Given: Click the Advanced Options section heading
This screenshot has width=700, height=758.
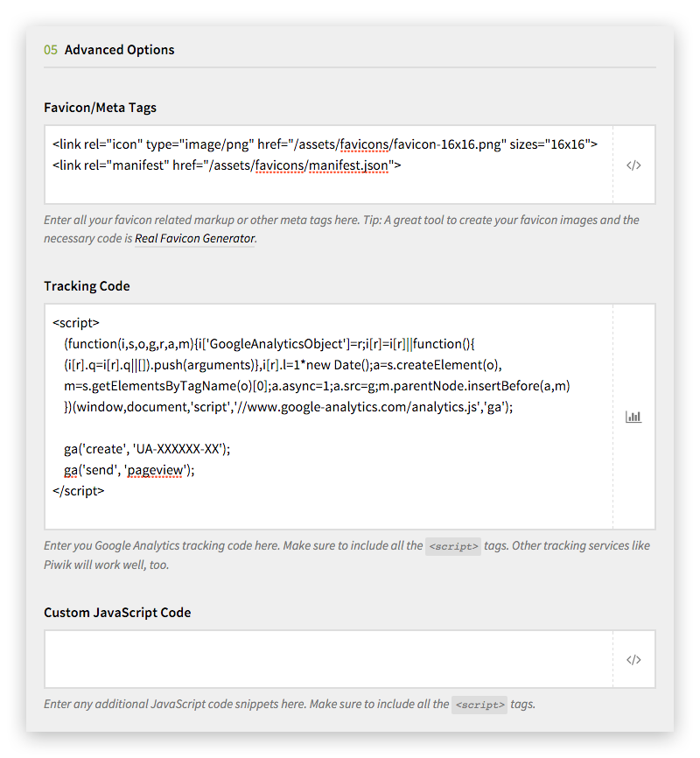Looking at the screenshot, I should point(119,50).
